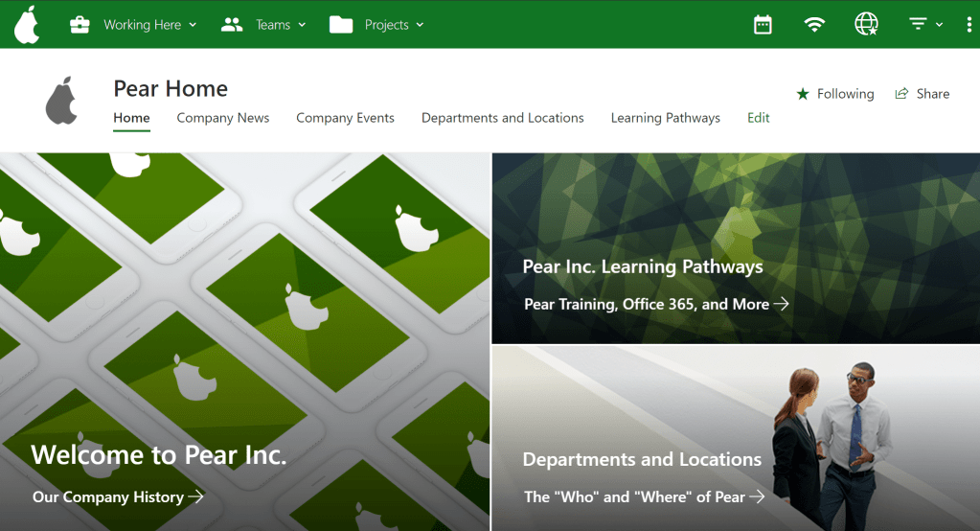This screenshot has height=531, width=980.
Task: Switch to the Company Events tab
Action: [x=345, y=118]
